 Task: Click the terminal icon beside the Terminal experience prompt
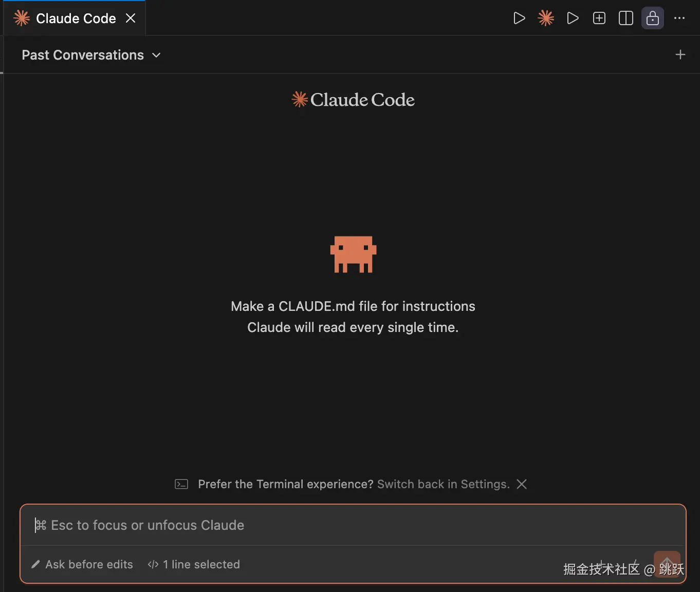tap(181, 484)
